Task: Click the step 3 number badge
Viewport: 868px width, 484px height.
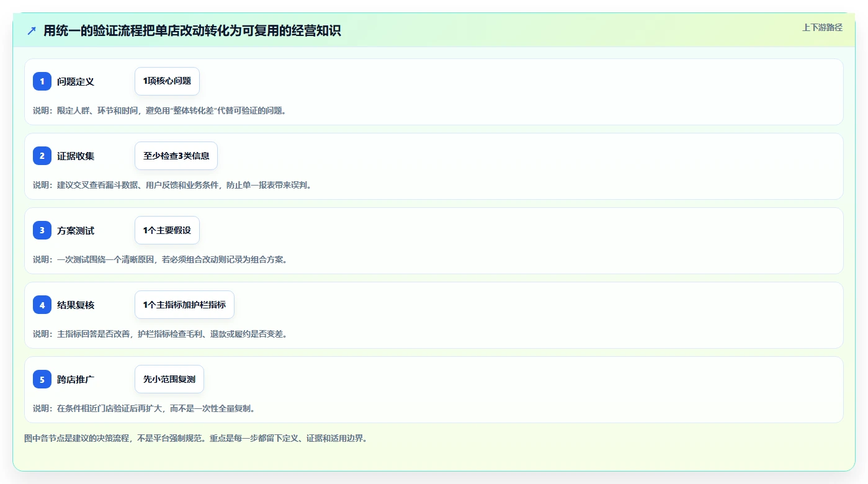Action: pos(42,230)
